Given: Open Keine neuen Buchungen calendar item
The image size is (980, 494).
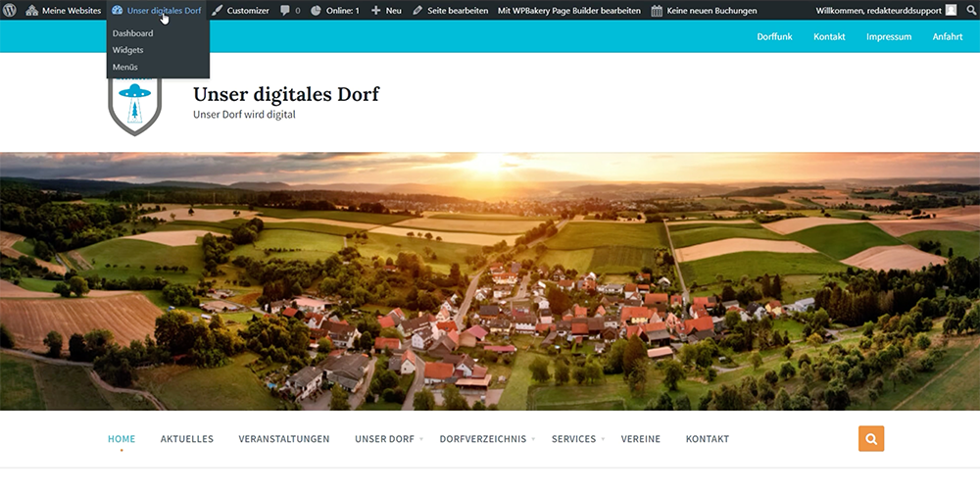Looking at the screenshot, I should [705, 10].
